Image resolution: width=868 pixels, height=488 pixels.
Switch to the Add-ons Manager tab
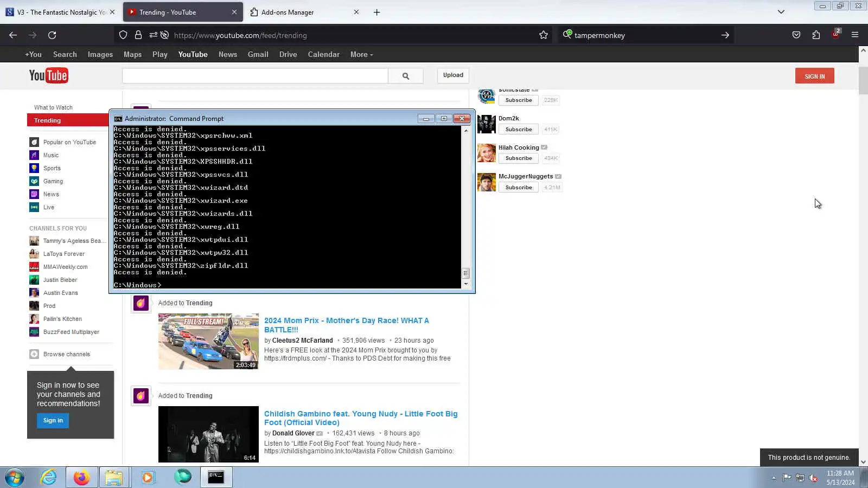pyautogui.click(x=305, y=12)
